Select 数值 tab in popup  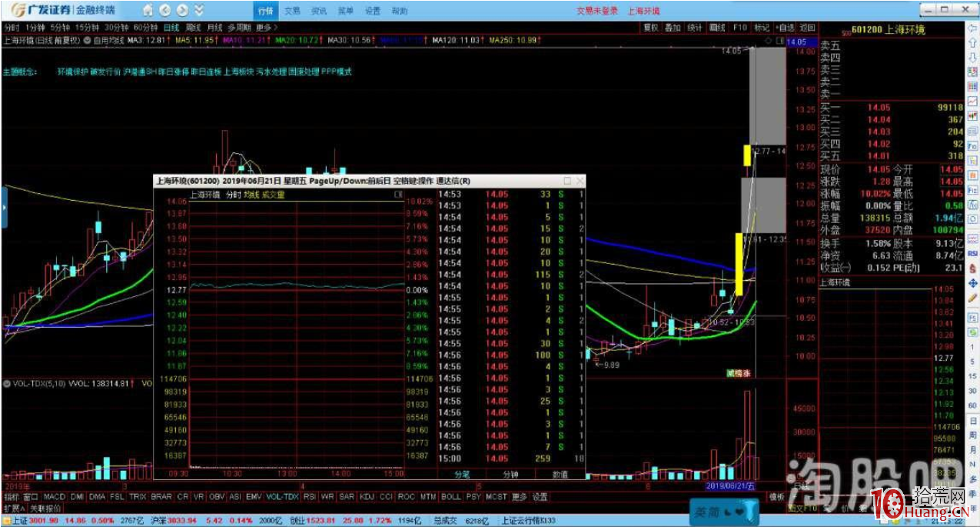pos(560,475)
